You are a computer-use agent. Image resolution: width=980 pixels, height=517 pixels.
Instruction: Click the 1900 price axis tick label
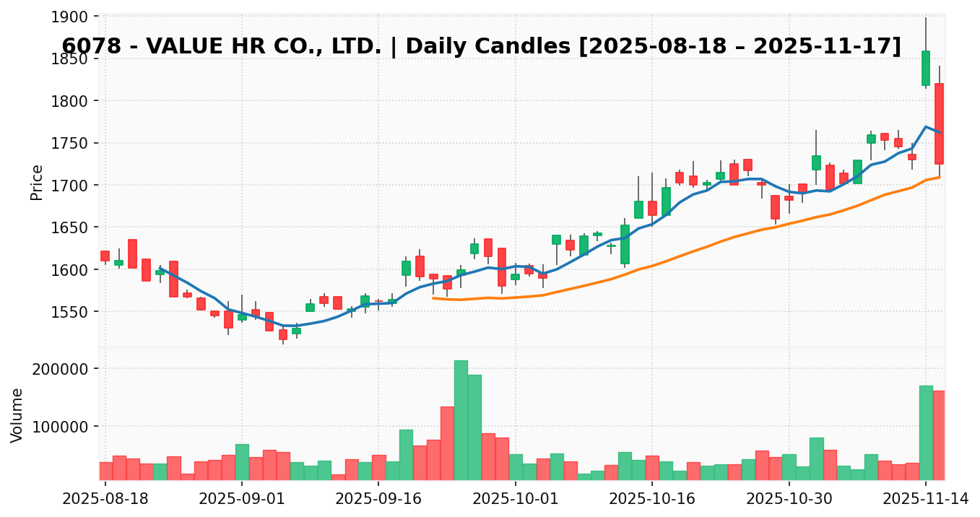click(x=72, y=17)
